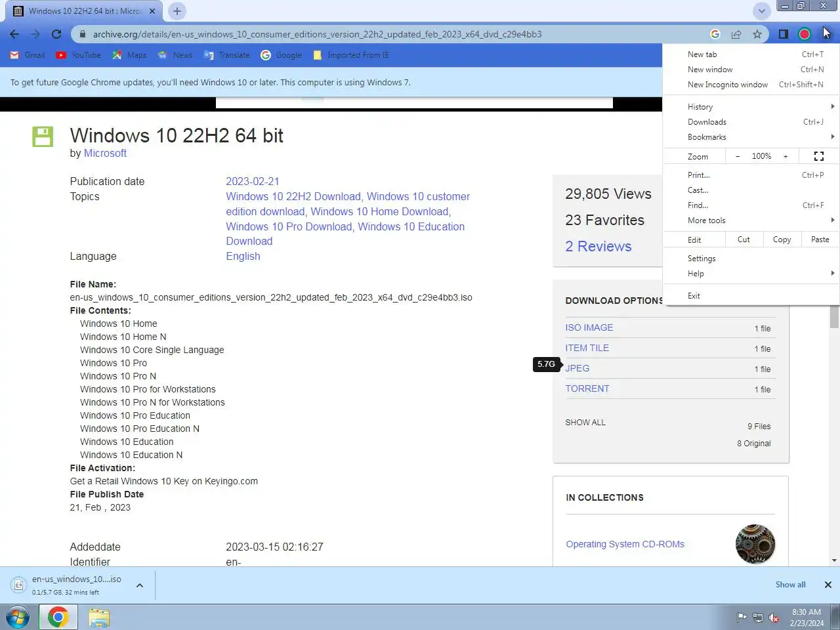The height and width of the screenshot is (630, 840).
Task: Click Show all downloads
Action: pos(790,585)
